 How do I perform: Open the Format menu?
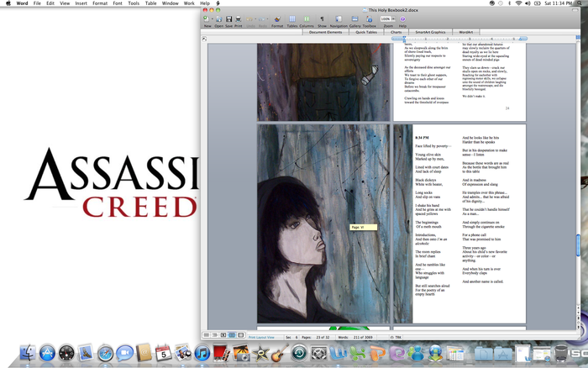[100, 3]
